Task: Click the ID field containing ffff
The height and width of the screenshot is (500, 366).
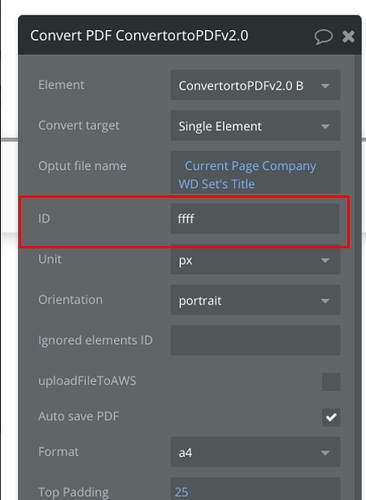Action: (255, 219)
